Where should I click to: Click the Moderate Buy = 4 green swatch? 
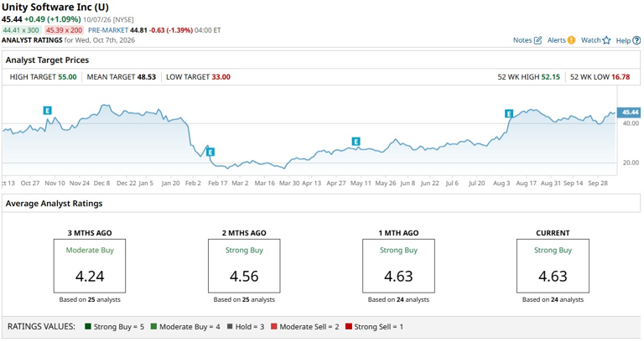pos(153,327)
